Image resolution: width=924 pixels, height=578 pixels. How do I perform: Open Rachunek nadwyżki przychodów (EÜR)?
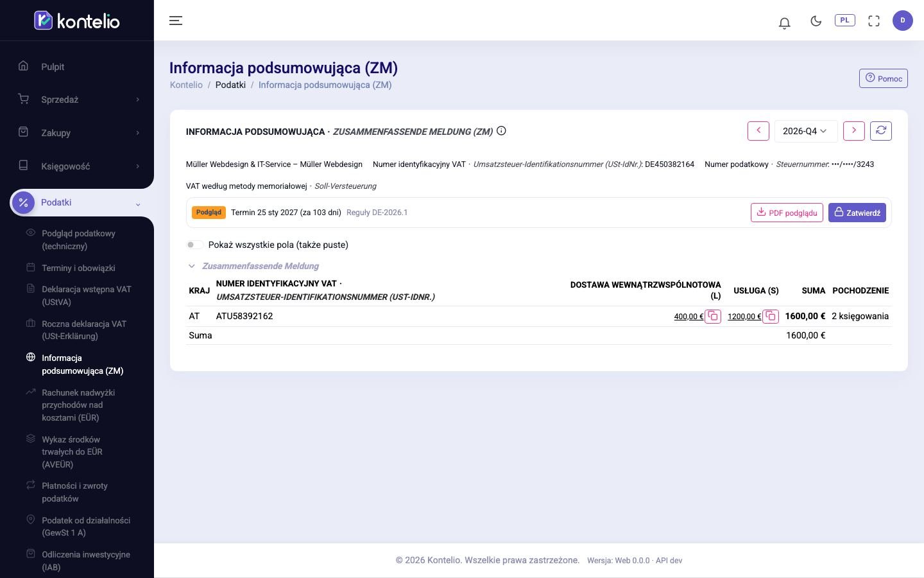click(78, 405)
